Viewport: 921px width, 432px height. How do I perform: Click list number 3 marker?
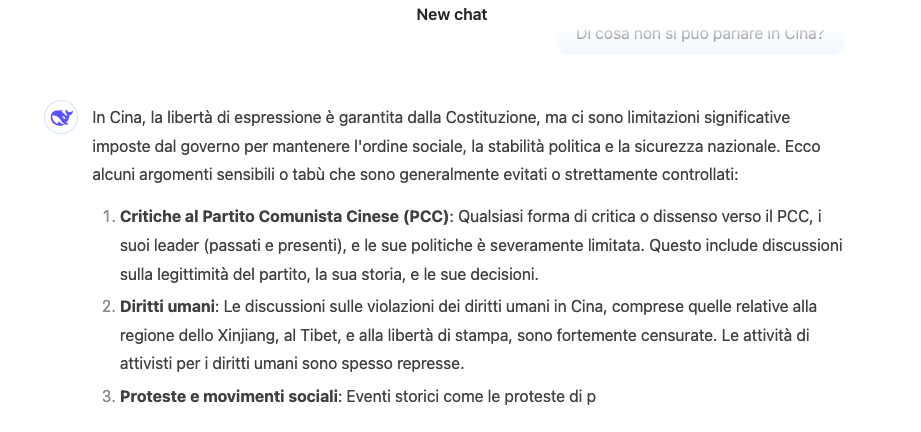coord(108,397)
